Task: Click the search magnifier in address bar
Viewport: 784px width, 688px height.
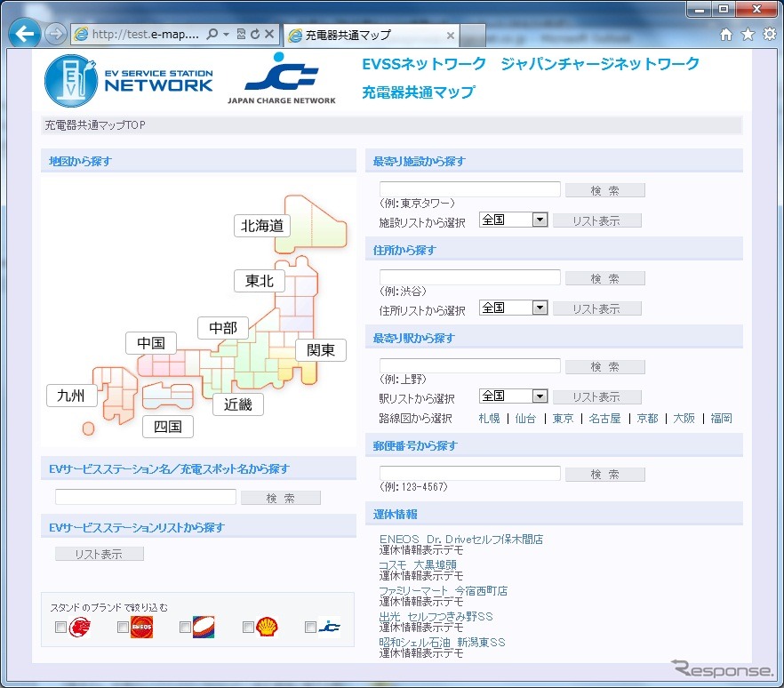Action: (212, 35)
